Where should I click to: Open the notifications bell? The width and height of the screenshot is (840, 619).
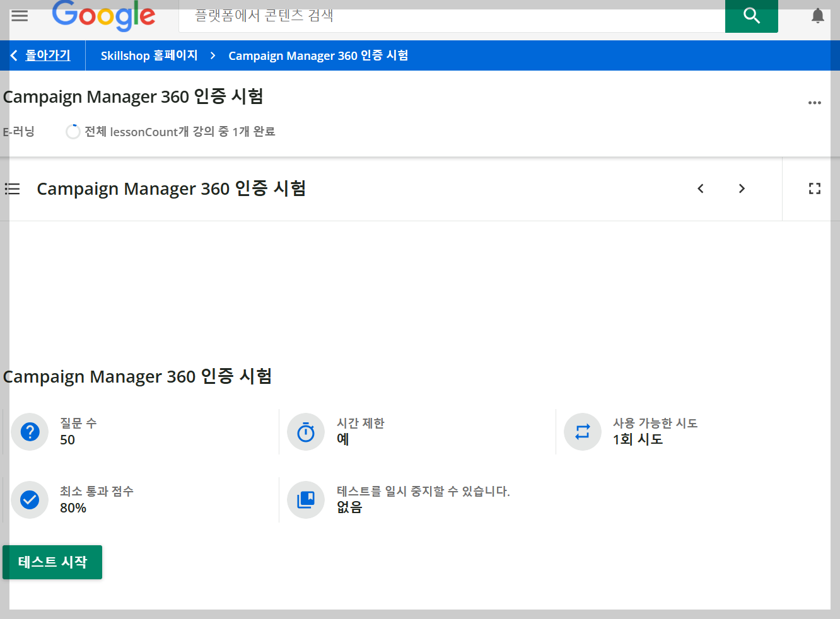tap(818, 16)
